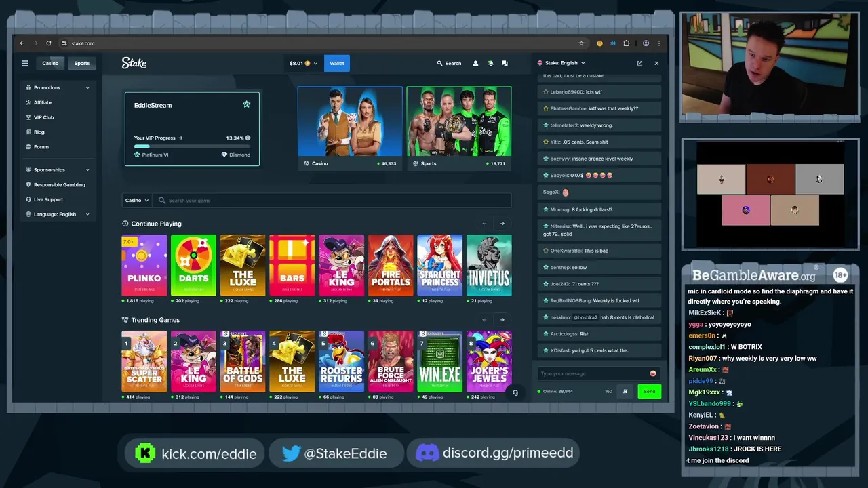Click the Kick logo in bottom banner
This screenshot has height=488, width=868.
(145, 453)
